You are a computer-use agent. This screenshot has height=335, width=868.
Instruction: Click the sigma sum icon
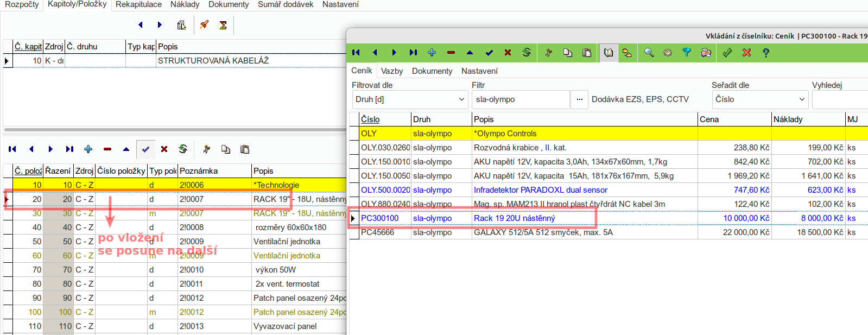pyautogui.click(x=223, y=25)
